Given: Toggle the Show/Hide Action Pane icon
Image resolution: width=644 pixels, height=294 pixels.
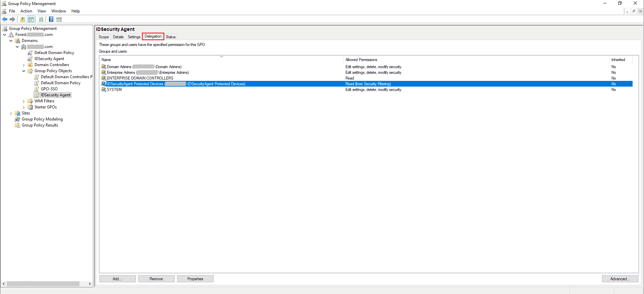Looking at the screenshot, I should click(59, 19).
